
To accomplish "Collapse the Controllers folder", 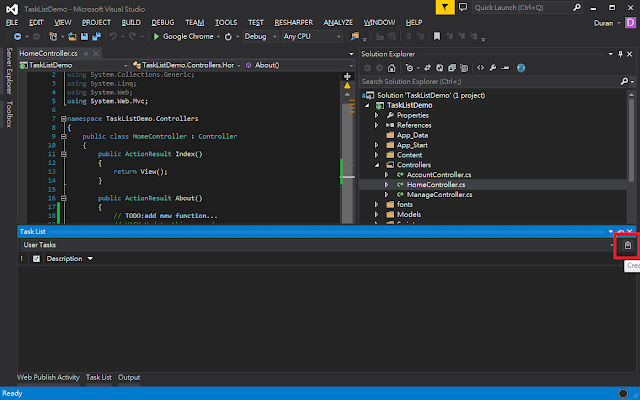I will [x=377, y=165].
